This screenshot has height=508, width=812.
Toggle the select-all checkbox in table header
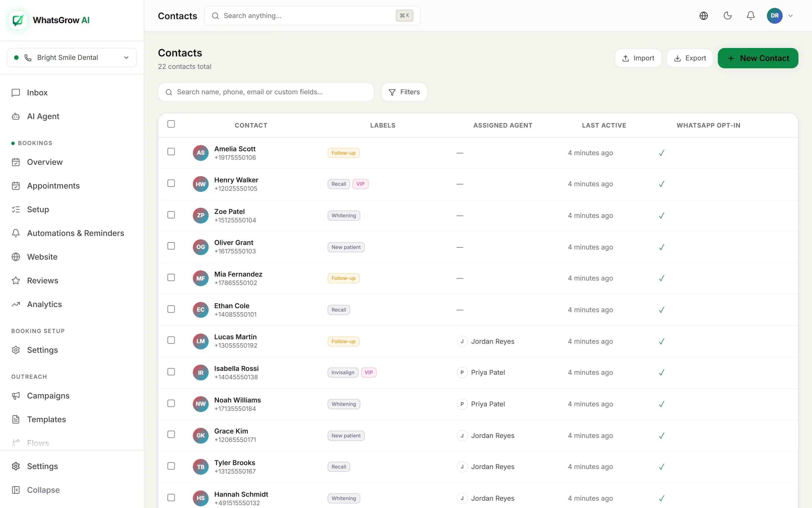(171, 124)
